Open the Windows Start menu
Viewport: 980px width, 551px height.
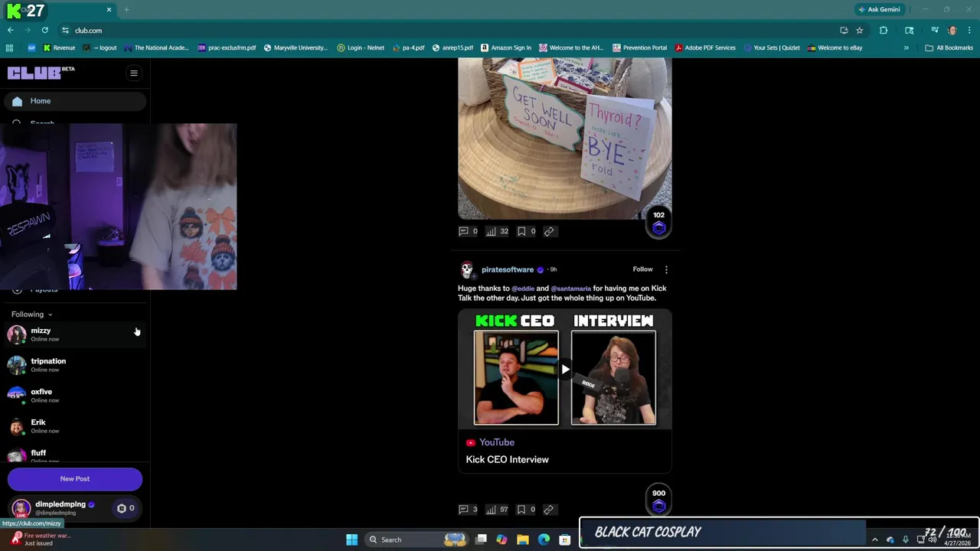pyautogui.click(x=351, y=540)
